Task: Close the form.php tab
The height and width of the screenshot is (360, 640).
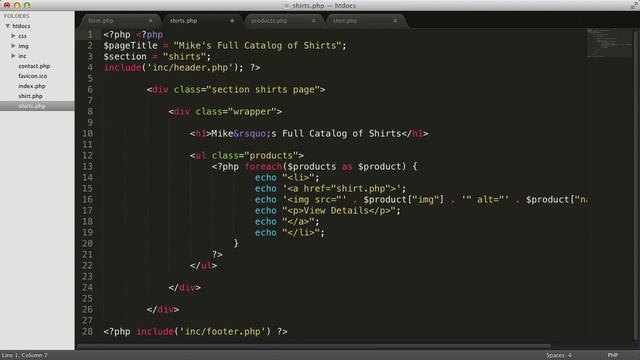Action: 151,20
